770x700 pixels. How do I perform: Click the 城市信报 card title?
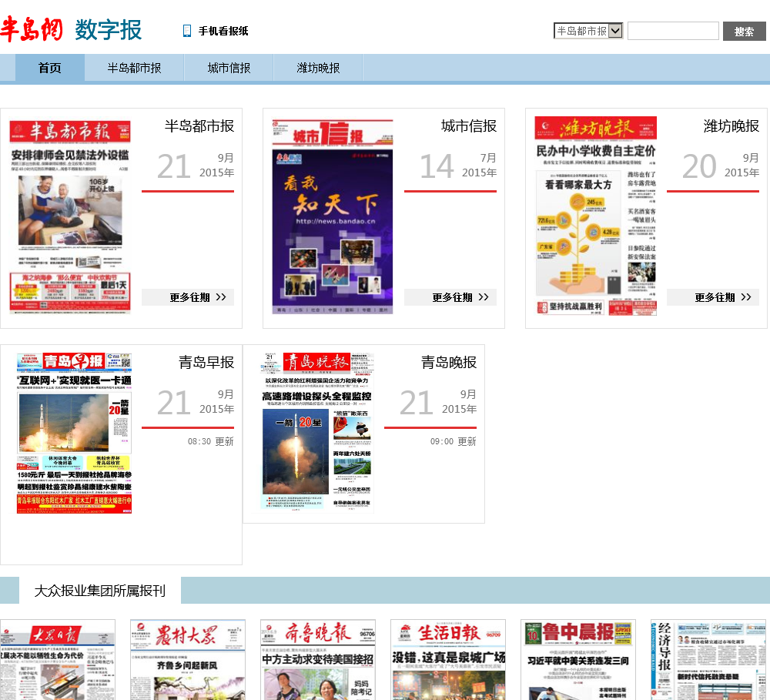[468, 126]
